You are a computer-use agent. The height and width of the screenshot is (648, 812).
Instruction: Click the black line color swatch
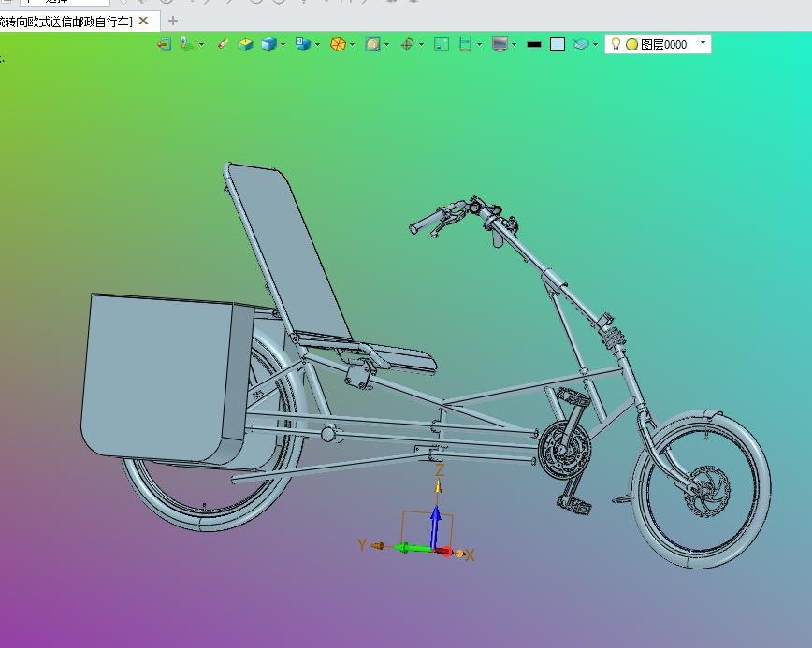[534, 45]
